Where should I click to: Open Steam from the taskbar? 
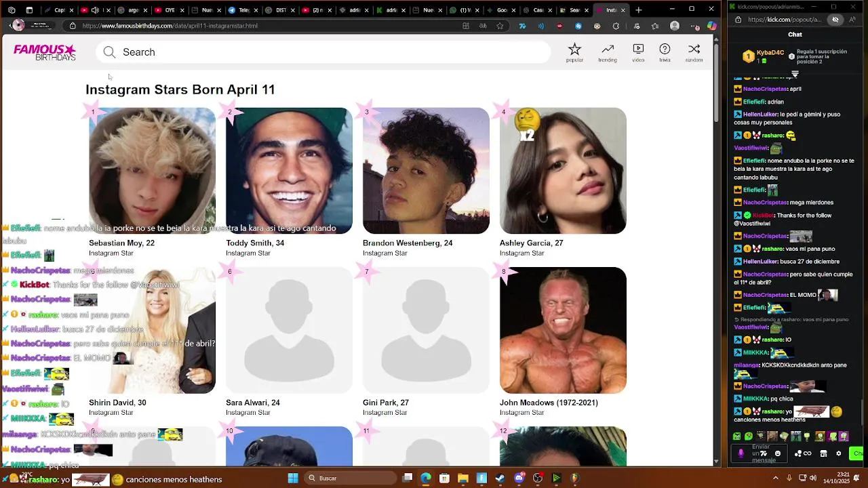click(x=500, y=478)
